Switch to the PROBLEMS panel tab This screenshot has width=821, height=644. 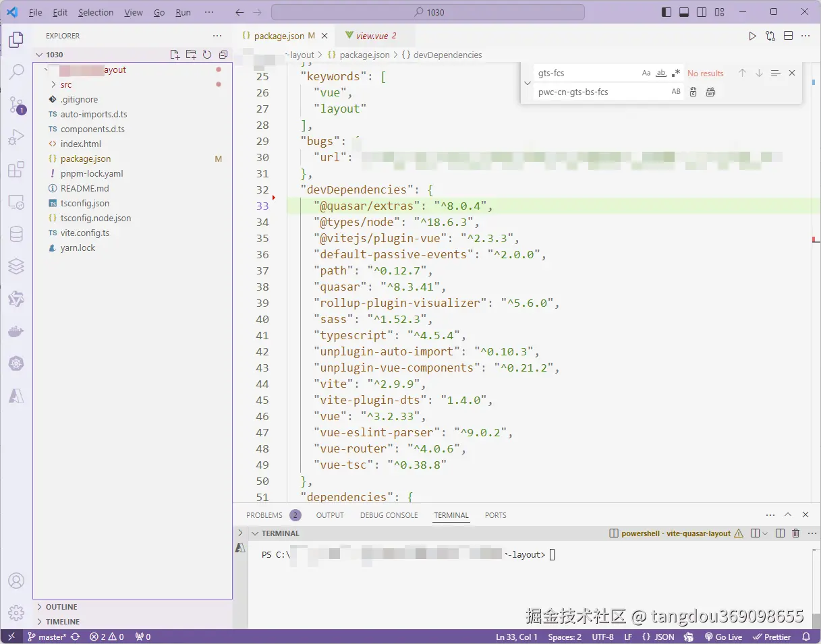click(264, 515)
